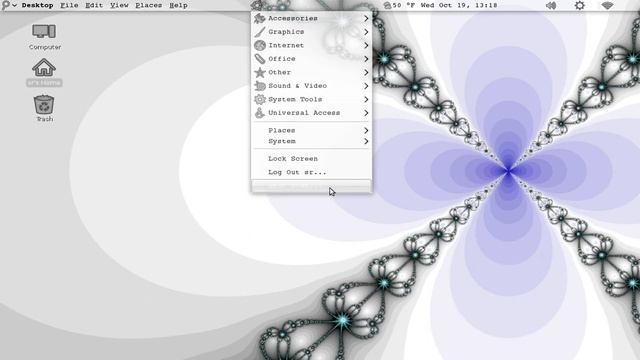Click the date and time clock
Image resolution: width=640 pixels, height=360 pixels.
point(459,5)
